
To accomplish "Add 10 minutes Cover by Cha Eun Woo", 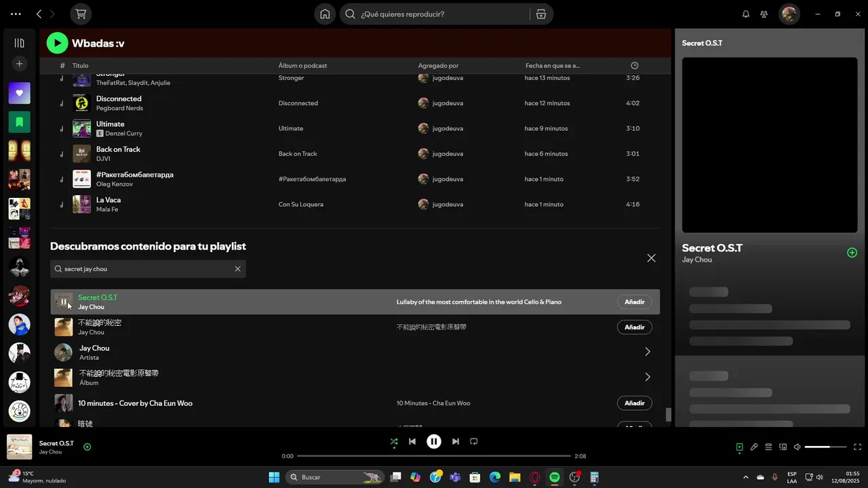I will (x=635, y=403).
